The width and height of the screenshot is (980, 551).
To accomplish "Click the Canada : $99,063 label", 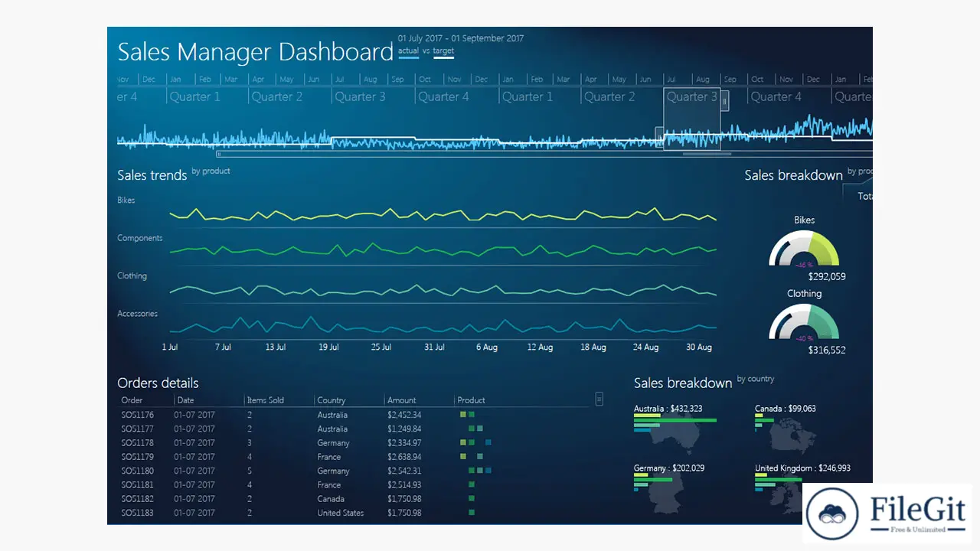I will (x=786, y=409).
